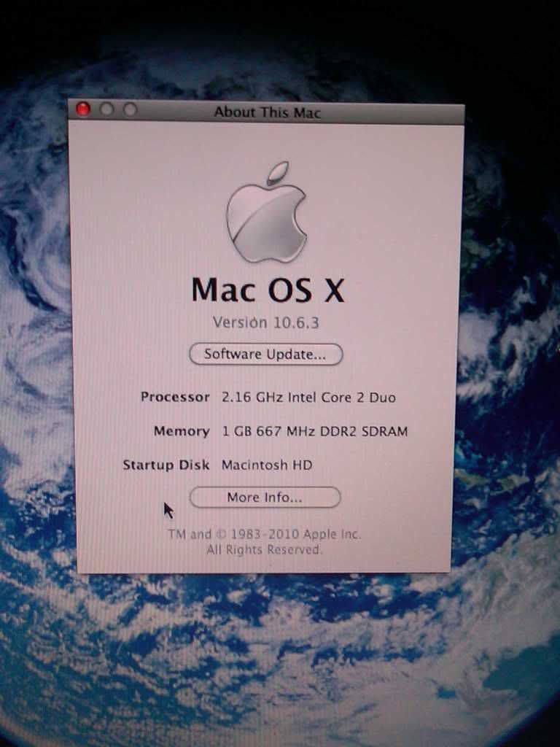
Task: Click the Memory label
Action: (182, 431)
